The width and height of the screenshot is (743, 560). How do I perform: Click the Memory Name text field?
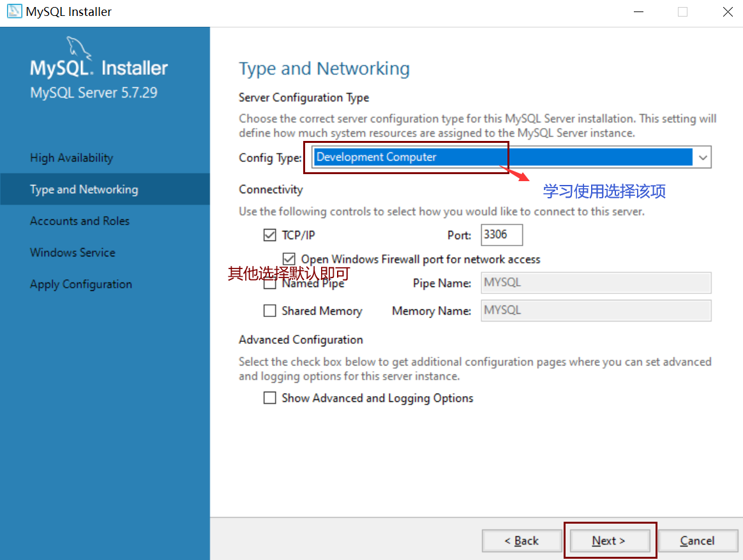pos(595,311)
